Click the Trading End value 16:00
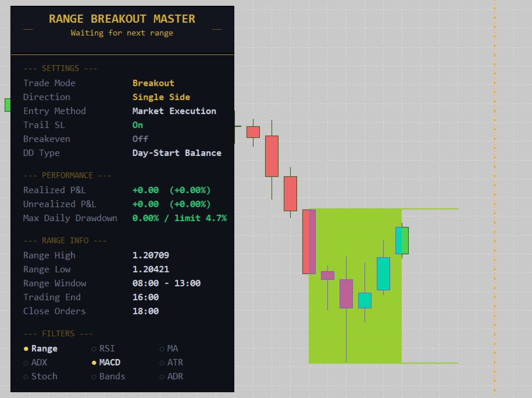Screen dimensions: 532x398 [x=145, y=297]
